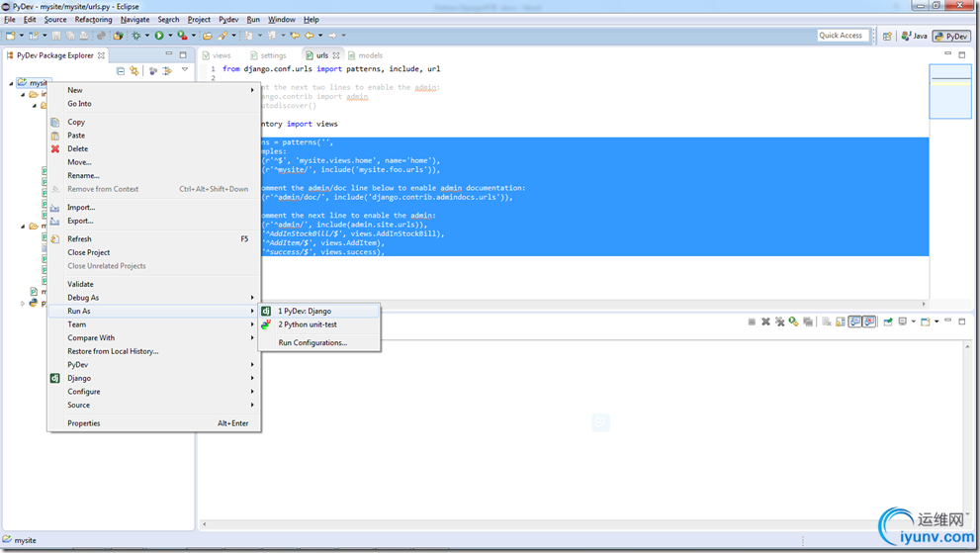Switch to the PyDev perspective
The width and height of the screenshot is (980, 553).
click(x=950, y=36)
